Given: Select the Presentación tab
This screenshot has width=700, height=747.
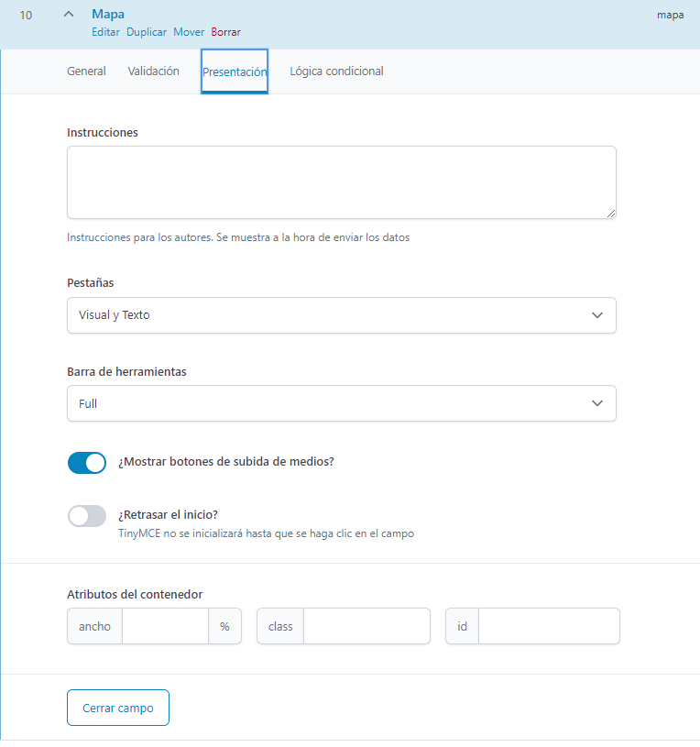Looking at the screenshot, I should 235,71.
